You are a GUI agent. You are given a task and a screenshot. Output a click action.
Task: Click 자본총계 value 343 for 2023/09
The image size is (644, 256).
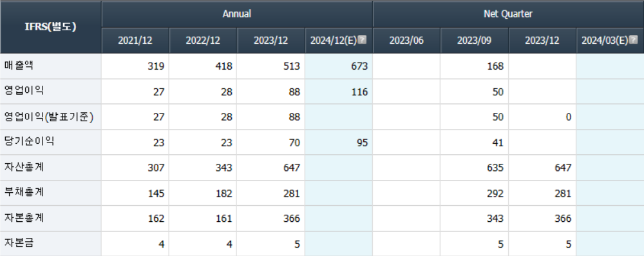tap(495, 219)
